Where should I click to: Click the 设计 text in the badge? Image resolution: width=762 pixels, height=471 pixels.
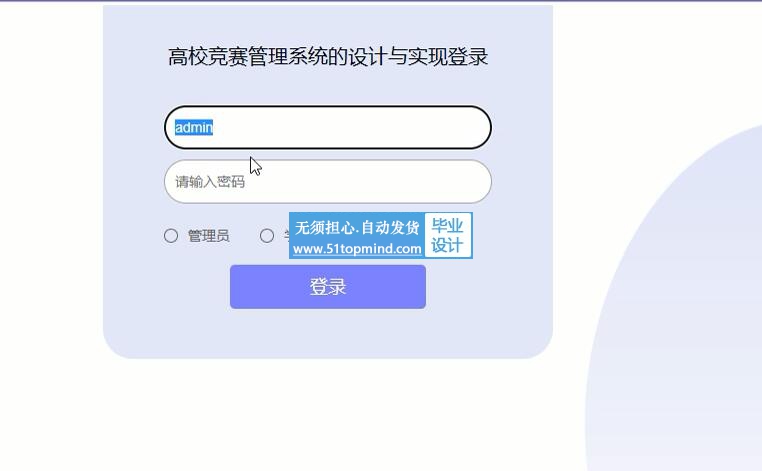(447, 245)
